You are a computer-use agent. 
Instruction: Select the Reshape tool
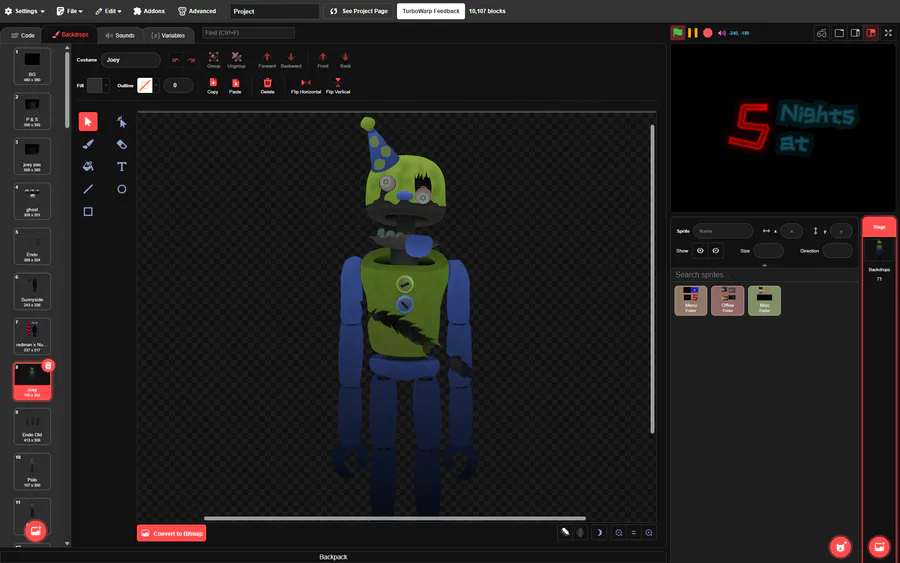point(121,122)
